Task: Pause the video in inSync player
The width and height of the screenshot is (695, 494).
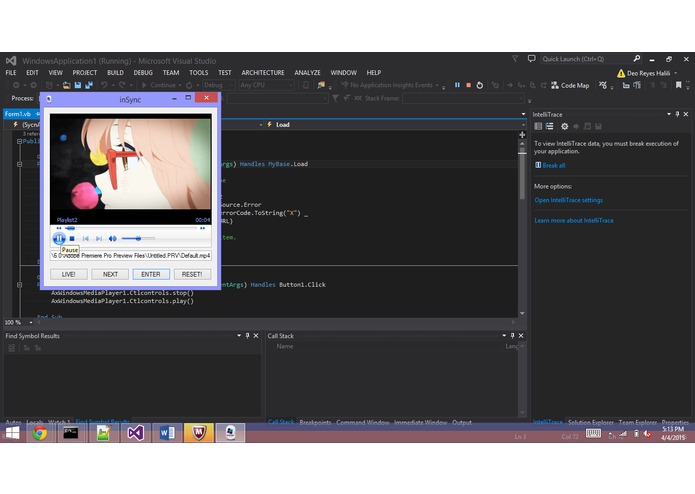Action: pos(59,239)
